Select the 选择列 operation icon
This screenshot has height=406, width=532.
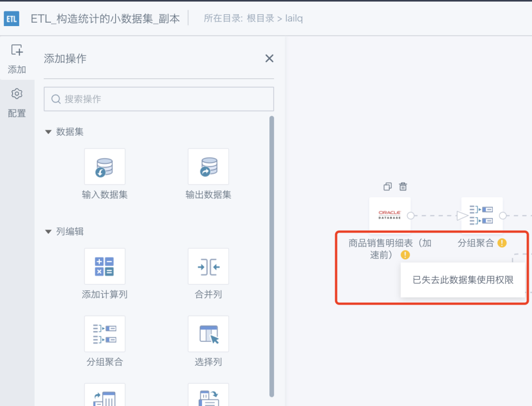coord(208,334)
